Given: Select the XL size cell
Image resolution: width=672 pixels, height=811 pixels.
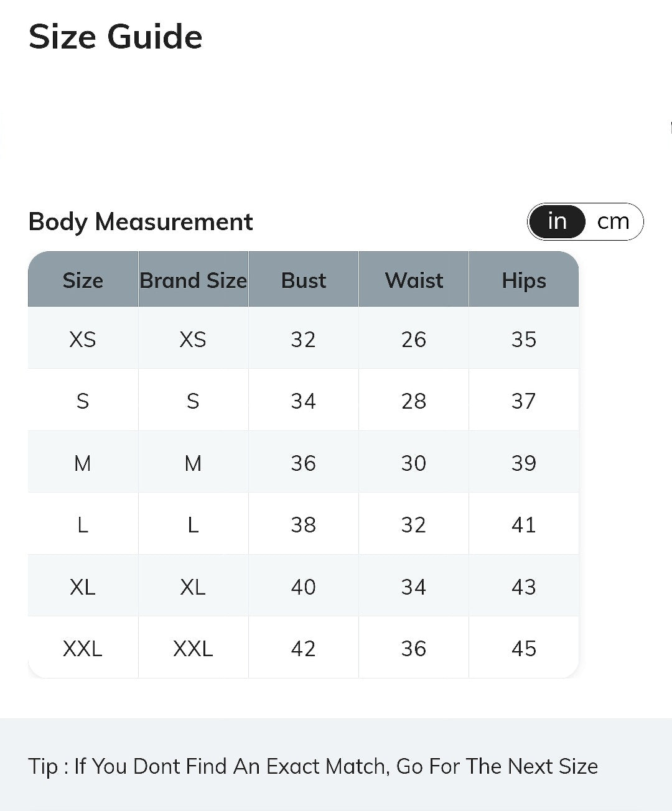Looking at the screenshot, I should (x=83, y=586).
